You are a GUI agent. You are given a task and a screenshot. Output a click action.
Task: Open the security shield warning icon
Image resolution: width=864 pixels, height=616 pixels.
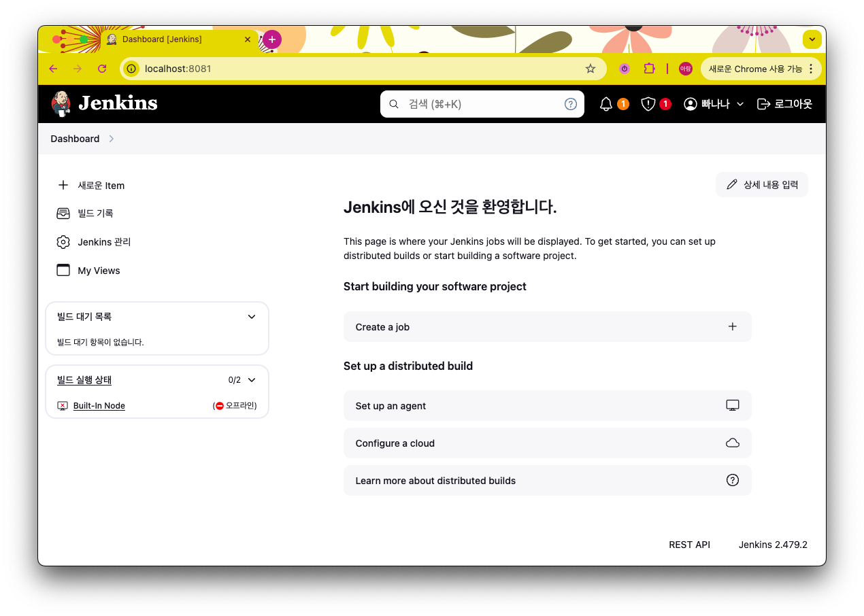(x=648, y=104)
